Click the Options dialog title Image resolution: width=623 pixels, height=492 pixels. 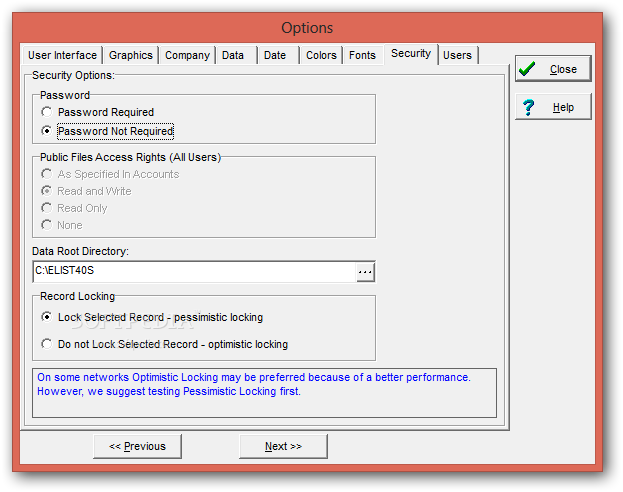(307, 28)
